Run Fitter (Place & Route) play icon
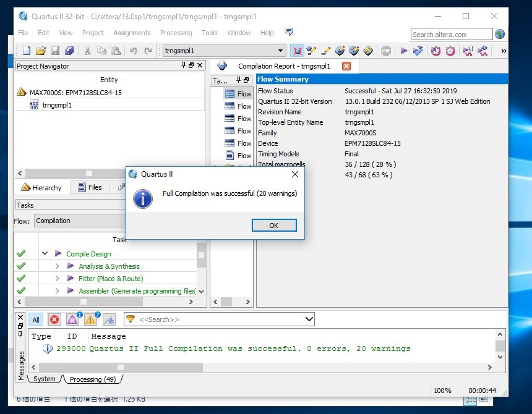Viewport: 532px width, 414px height. [x=71, y=278]
